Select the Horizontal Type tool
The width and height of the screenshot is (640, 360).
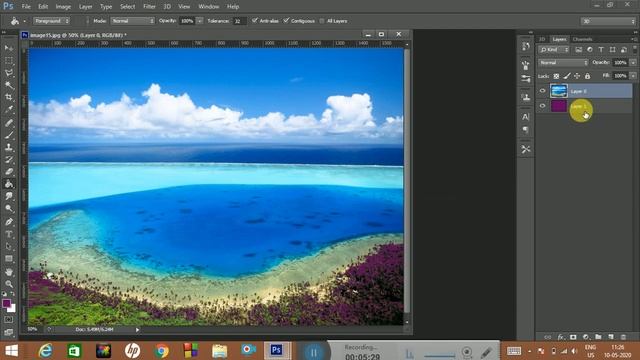(x=9, y=234)
